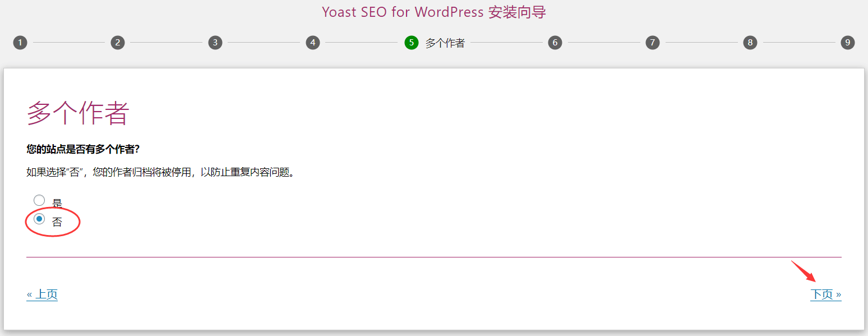The height and width of the screenshot is (336, 868).
Task: Click the 多个作者 step label
Action: point(445,43)
